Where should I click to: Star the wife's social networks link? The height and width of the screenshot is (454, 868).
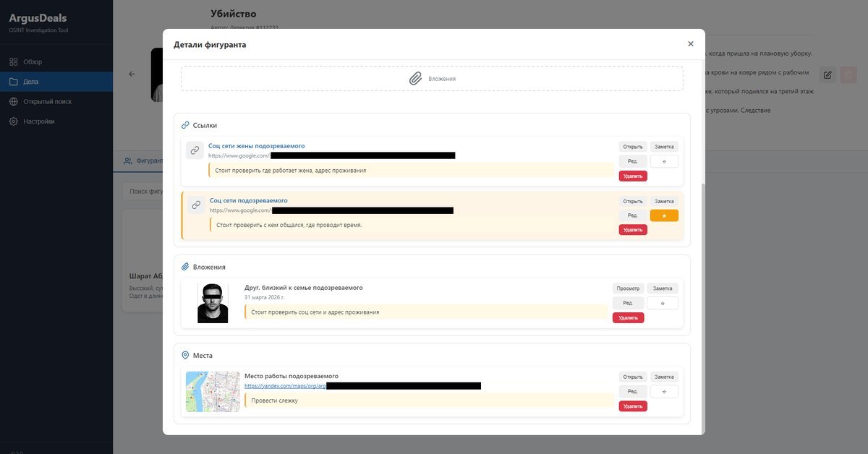pos(664,160)
